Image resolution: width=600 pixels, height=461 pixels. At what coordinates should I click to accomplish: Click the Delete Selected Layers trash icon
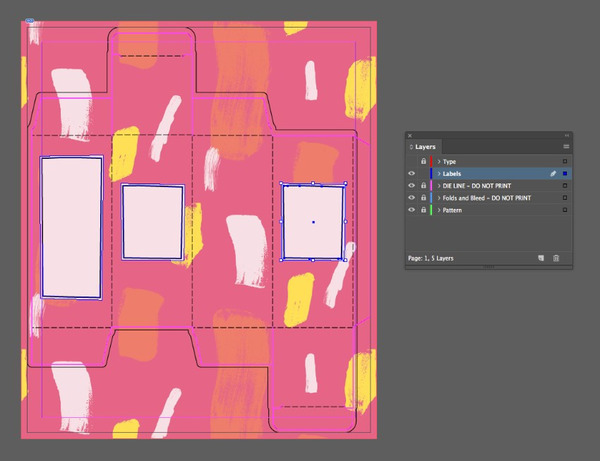pyautogui.click(x=556, y=258)
